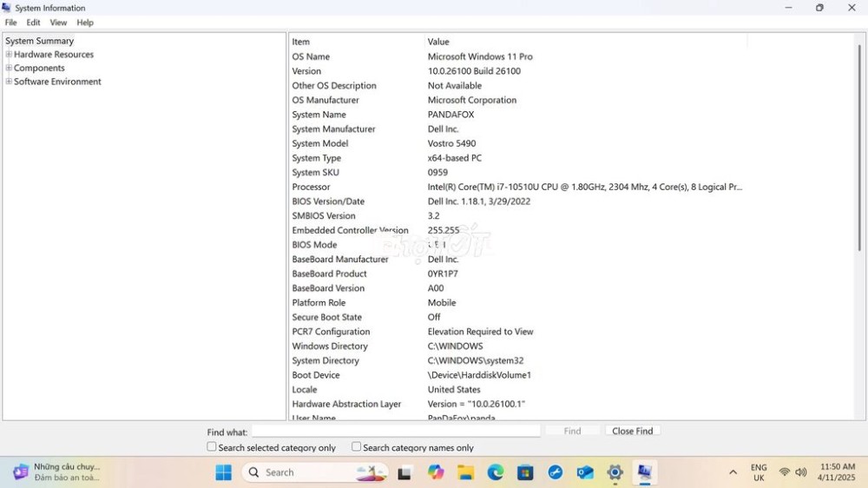Image resolution: width=868 pixels, height=488 pixels.
Task: Select the PANDAFOX system name value
Action: click(450, 115)
